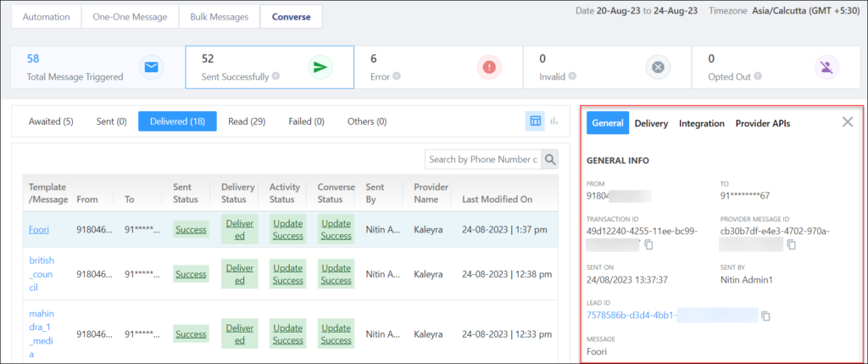
Task: Click the Error info icon
Action: 398,76
